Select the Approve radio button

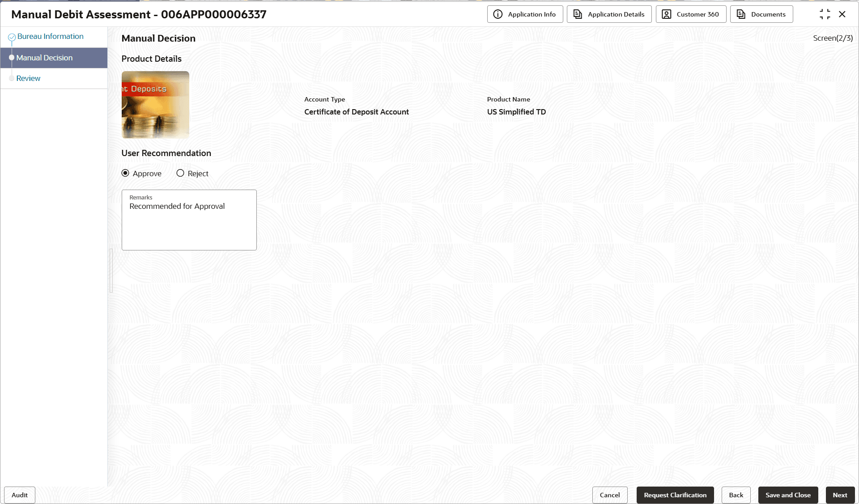click(125, 173)
